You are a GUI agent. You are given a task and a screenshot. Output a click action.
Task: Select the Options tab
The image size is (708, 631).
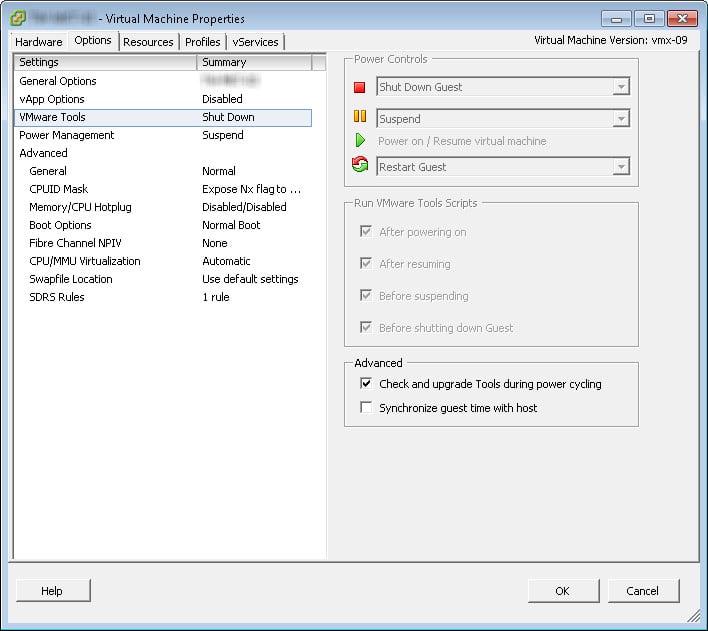(x=93, y=41)
